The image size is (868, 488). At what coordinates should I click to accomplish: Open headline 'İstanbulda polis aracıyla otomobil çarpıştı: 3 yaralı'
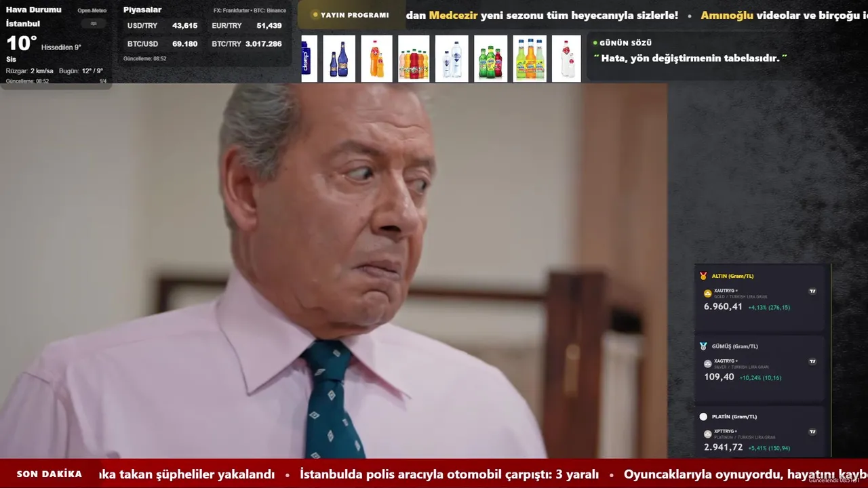[x=449, y=474]
